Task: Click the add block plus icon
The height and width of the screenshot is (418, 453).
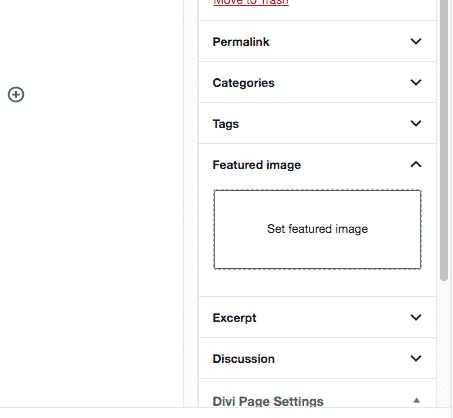Action: [x=16, y=95]
